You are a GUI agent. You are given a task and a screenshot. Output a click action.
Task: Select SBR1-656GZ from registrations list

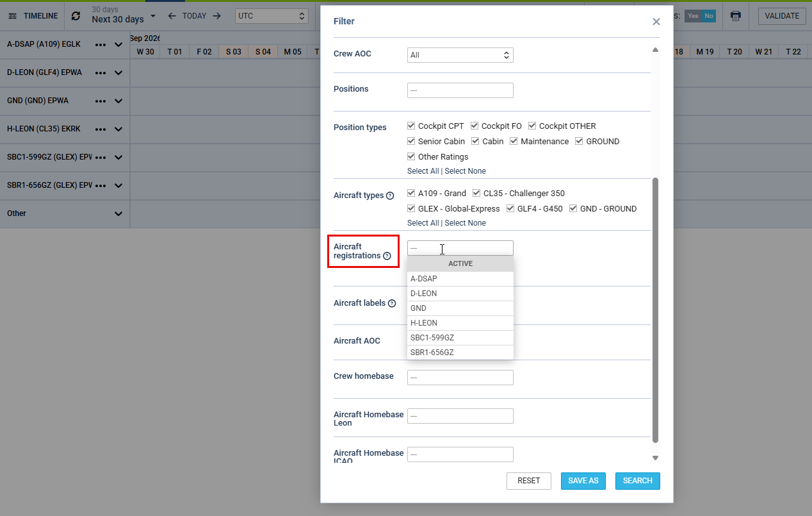coord(460,353)
